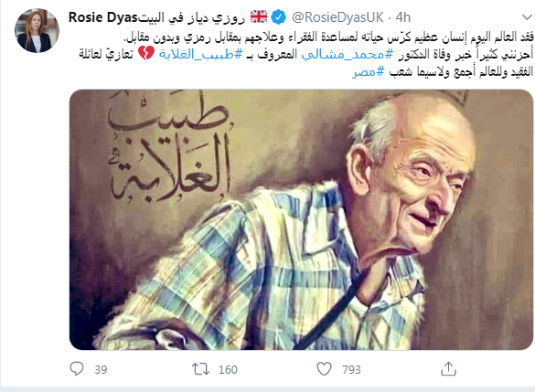Open the #محمد_مشالي hashtag
This screenshot has height=392, width=535.
tap(348, 54)
